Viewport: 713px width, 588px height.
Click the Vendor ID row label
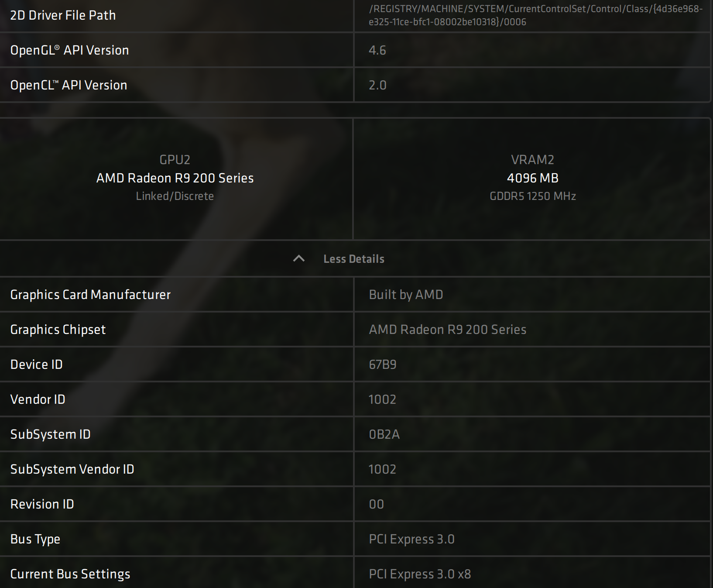[38, 399]
